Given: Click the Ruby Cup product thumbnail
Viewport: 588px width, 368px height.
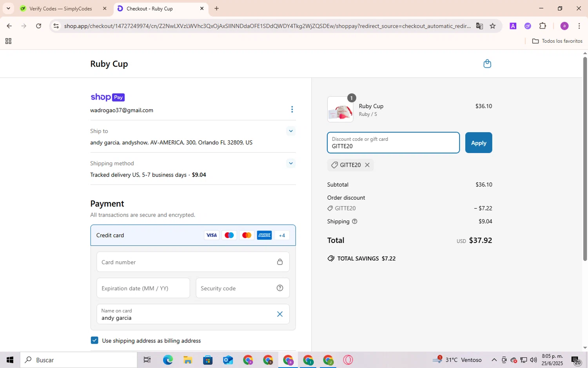Looking at the screenshot, I should 340,109.
